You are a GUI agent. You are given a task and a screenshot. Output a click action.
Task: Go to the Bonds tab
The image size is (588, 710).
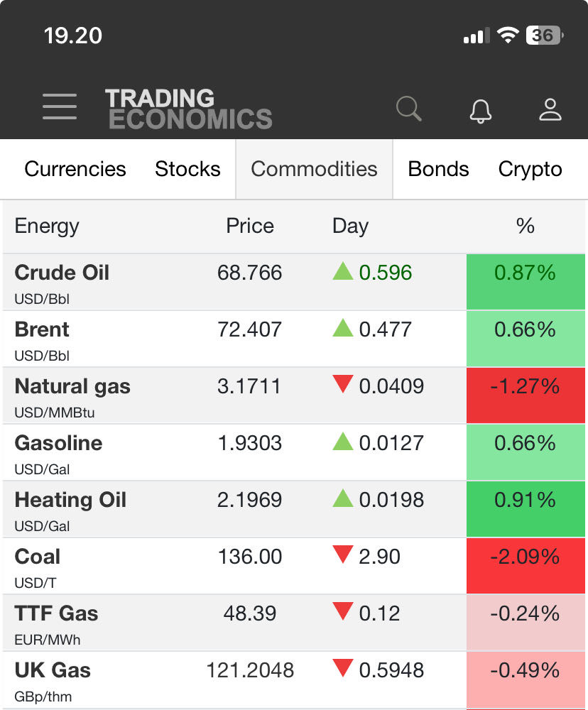coord(438,169)
